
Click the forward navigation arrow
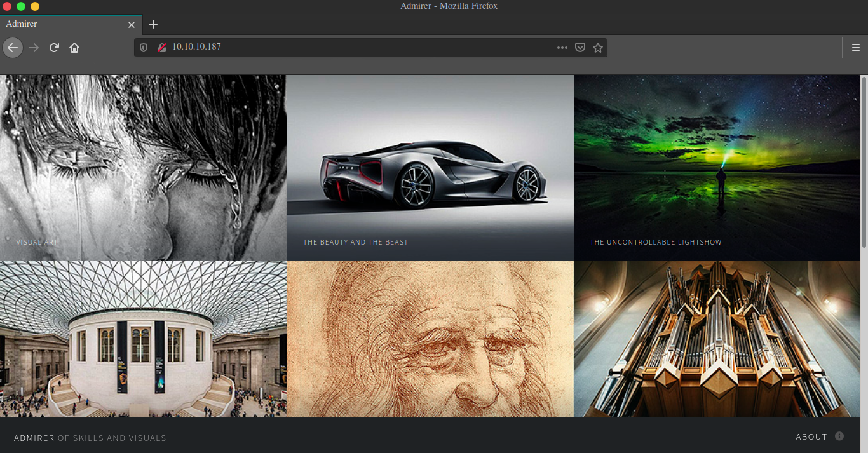(34, 48)
